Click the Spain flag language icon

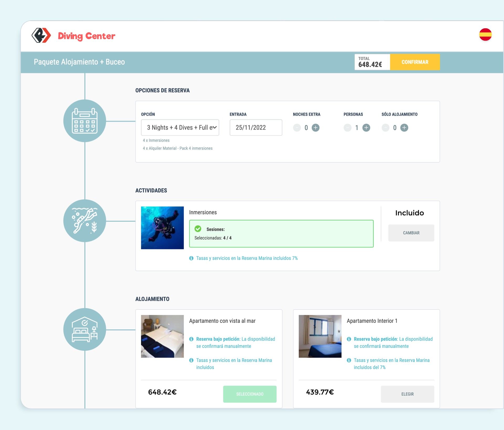point(486,35)
